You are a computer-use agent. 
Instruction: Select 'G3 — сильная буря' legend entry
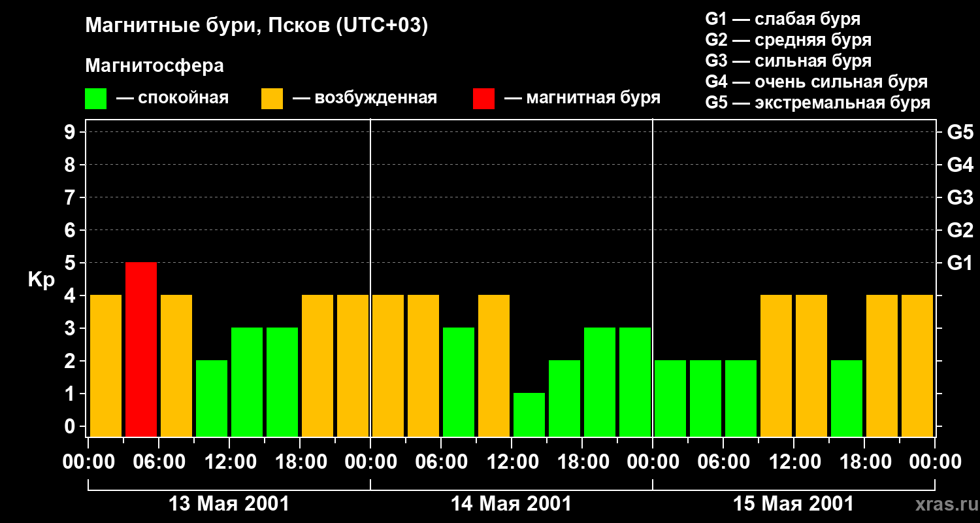788,61
